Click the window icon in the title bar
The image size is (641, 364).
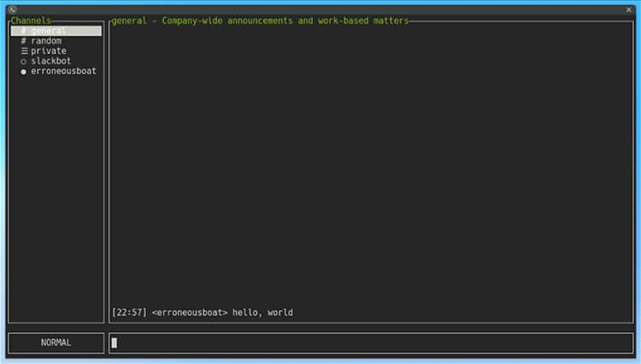[12, 9]
